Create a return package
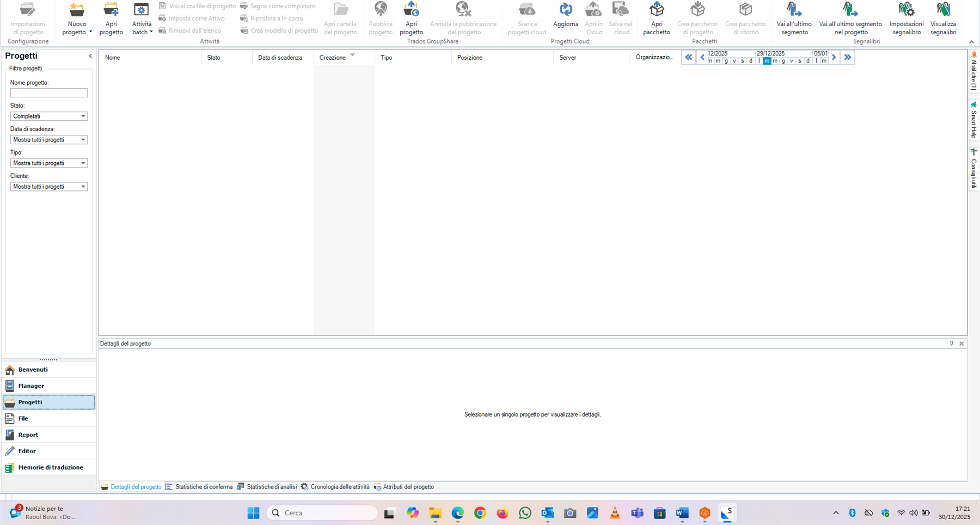980x525 pixels. (745, 19)
